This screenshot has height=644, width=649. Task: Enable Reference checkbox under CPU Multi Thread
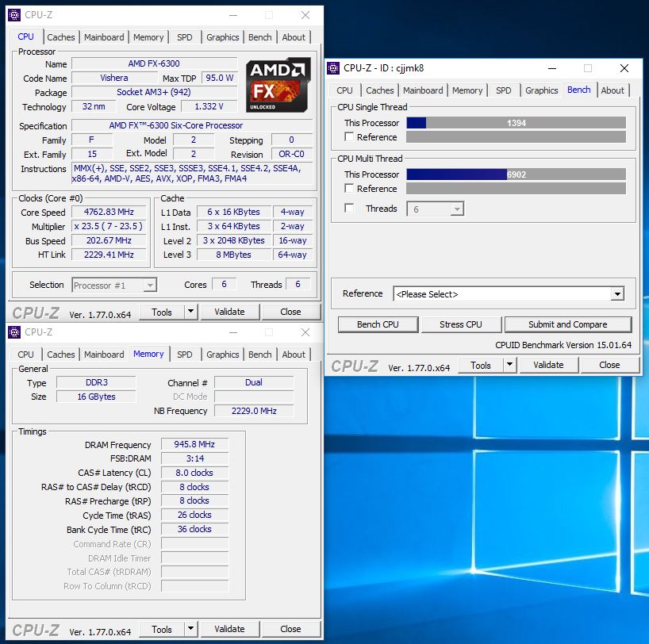click(x=349, y=188)
